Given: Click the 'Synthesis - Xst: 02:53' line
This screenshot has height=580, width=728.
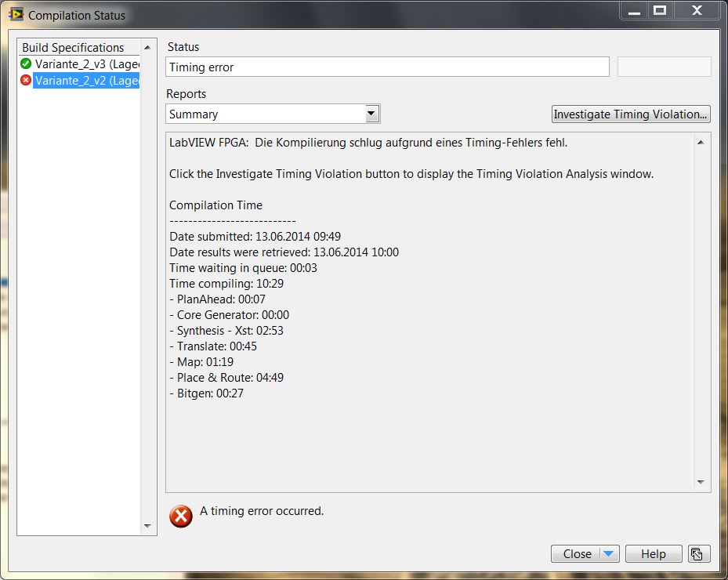Looking at the screenshot, I should coord(226,330).
